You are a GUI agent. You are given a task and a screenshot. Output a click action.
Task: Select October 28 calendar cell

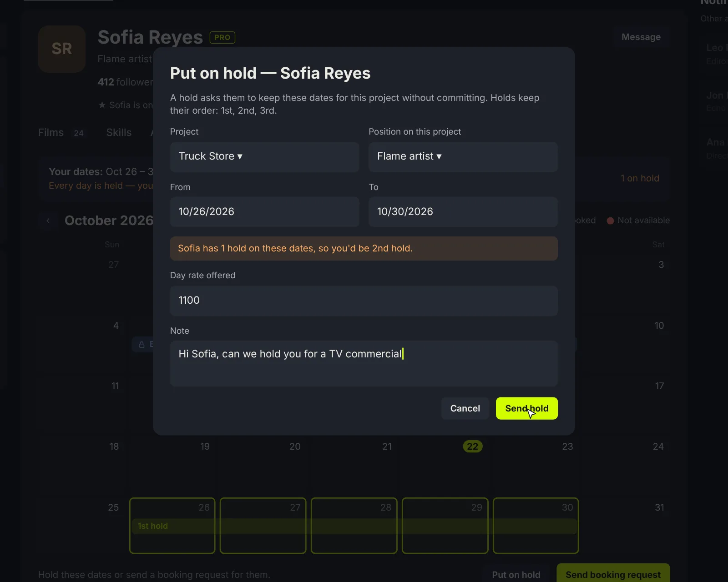point(354,526)
